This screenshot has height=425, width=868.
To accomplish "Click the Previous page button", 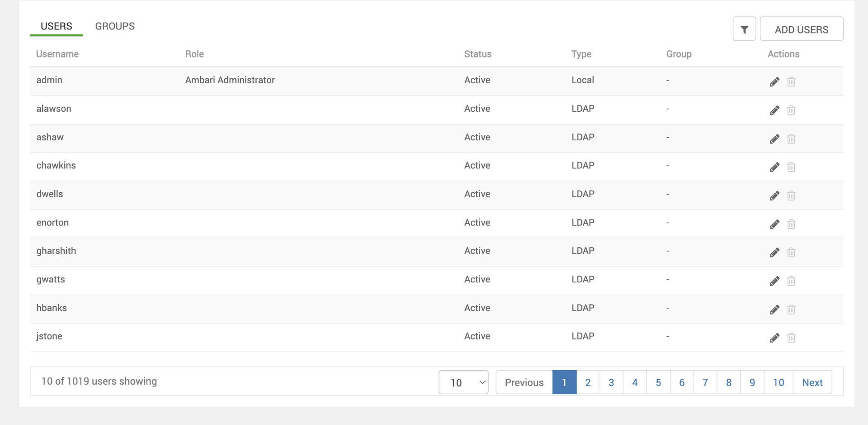I will [x=524, y=382].
